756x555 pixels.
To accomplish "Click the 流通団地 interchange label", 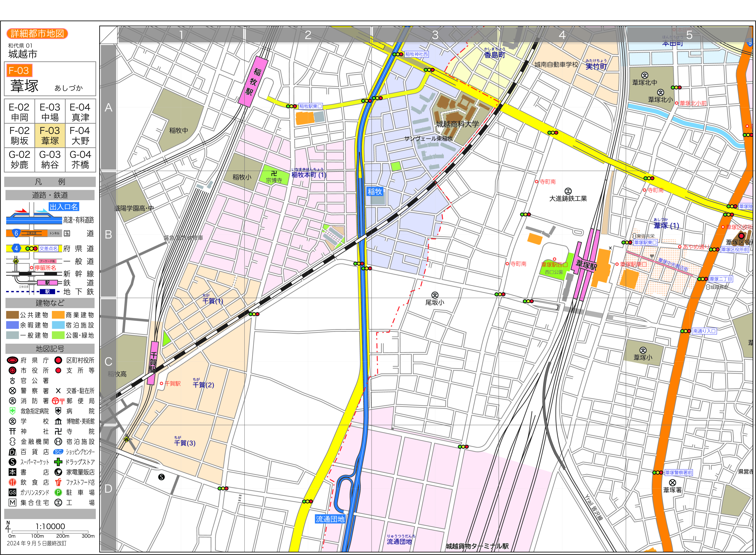I will [x=330, y=519].
